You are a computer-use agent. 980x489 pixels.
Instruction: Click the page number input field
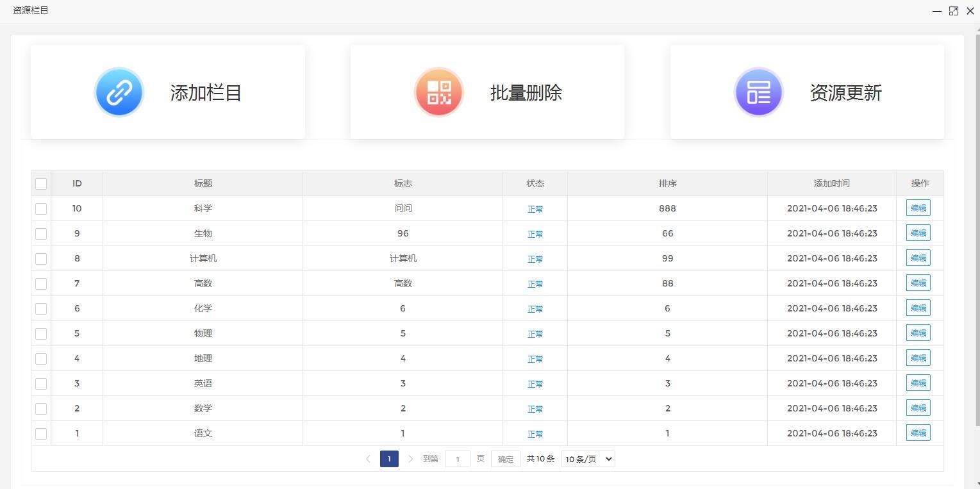click(x=457, y=459)
